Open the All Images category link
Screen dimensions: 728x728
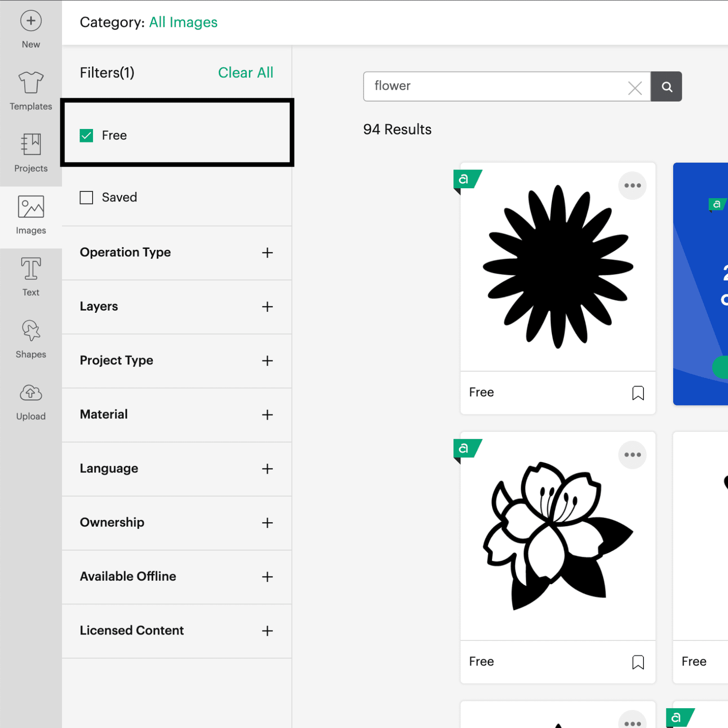pos(183,22)
